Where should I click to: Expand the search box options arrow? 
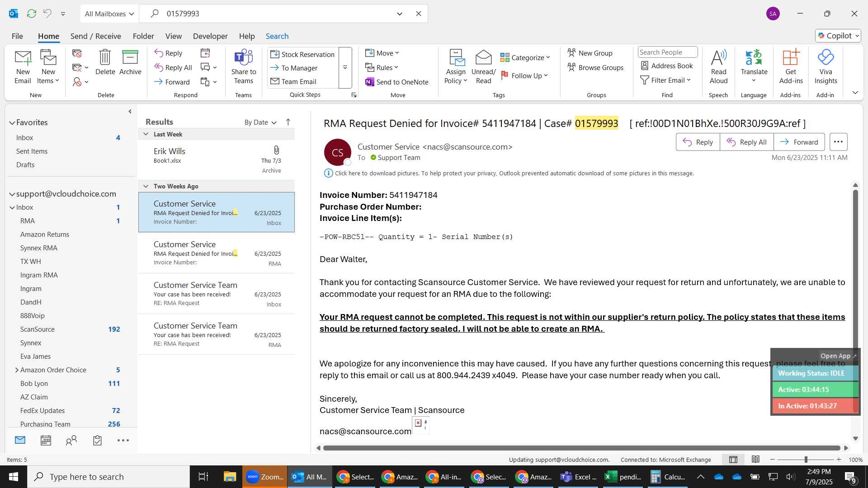point(400,14)
